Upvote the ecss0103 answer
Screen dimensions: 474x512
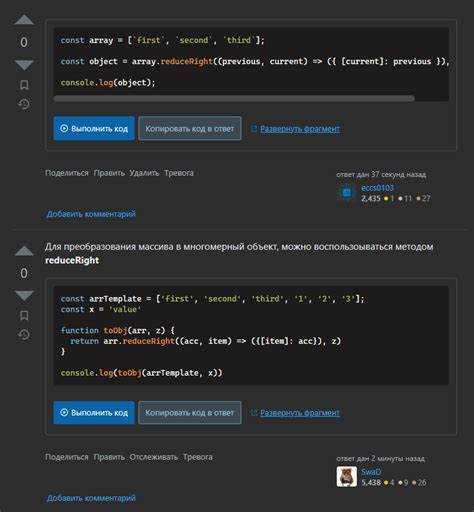click(24, 20)
